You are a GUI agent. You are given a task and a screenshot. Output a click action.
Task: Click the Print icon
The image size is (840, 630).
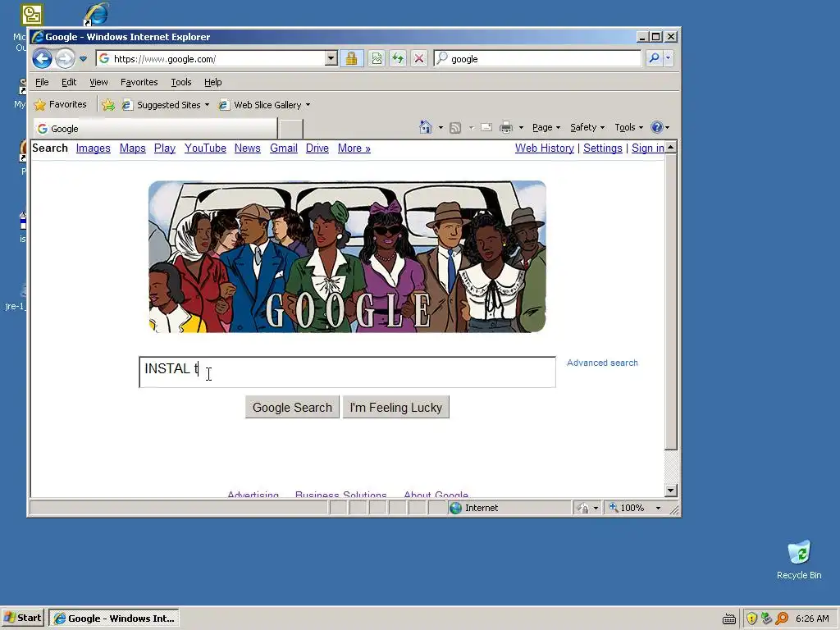[x=505, y=127]
